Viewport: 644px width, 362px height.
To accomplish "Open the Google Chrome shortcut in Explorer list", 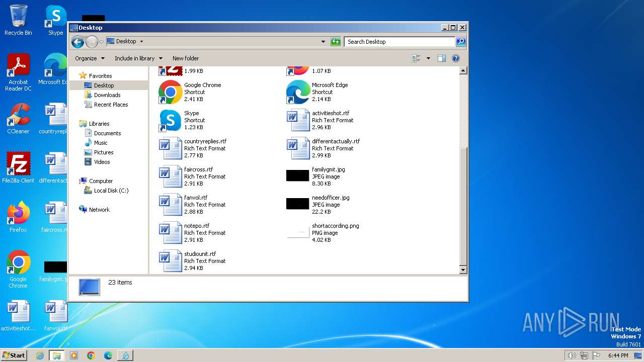I will click(x=190, y=92).
